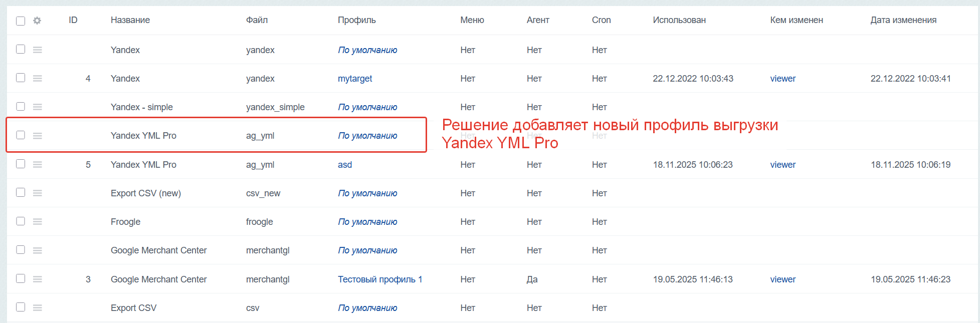The height and width of the screenshot is (323, 980).
Task: Open the actions menu for Export CSV (new)
Action: click(38, 193)
